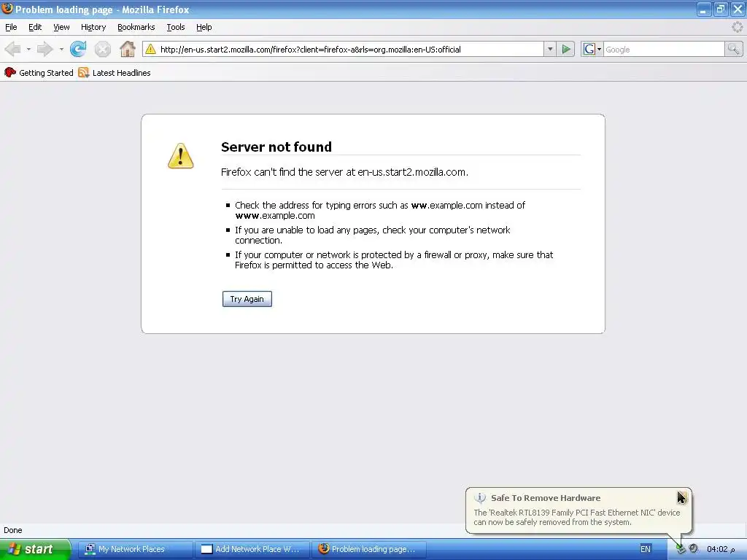Open the History menu
This screenshot has width=747, height=560.
point(93,27)
